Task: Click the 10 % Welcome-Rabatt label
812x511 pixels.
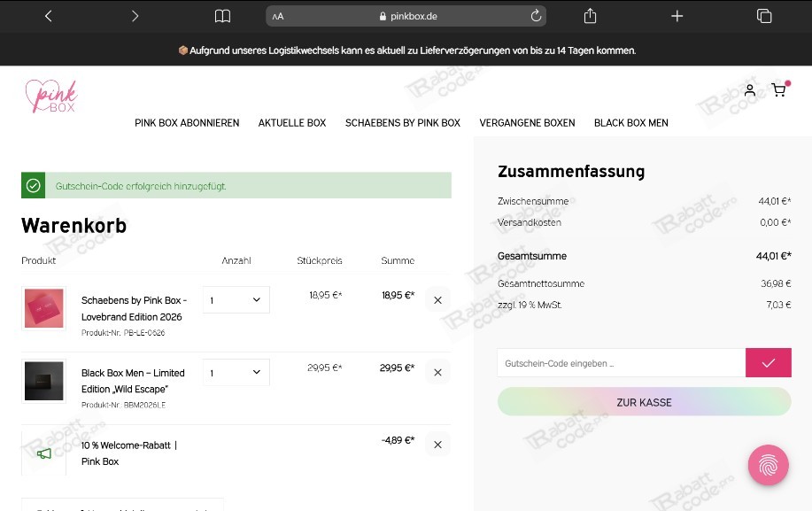Action: [129, 453]
